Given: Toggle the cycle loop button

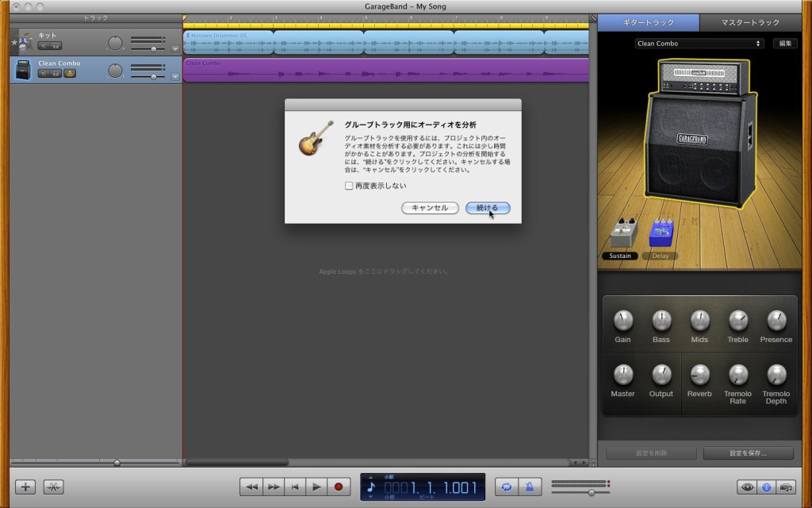Looking at the screenshot, I should tap(507, 487).
